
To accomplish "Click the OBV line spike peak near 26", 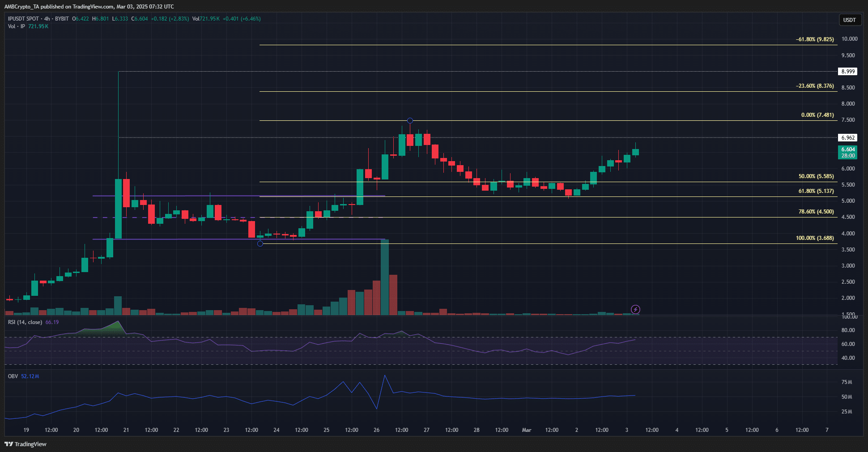I will tap(385, 375).
